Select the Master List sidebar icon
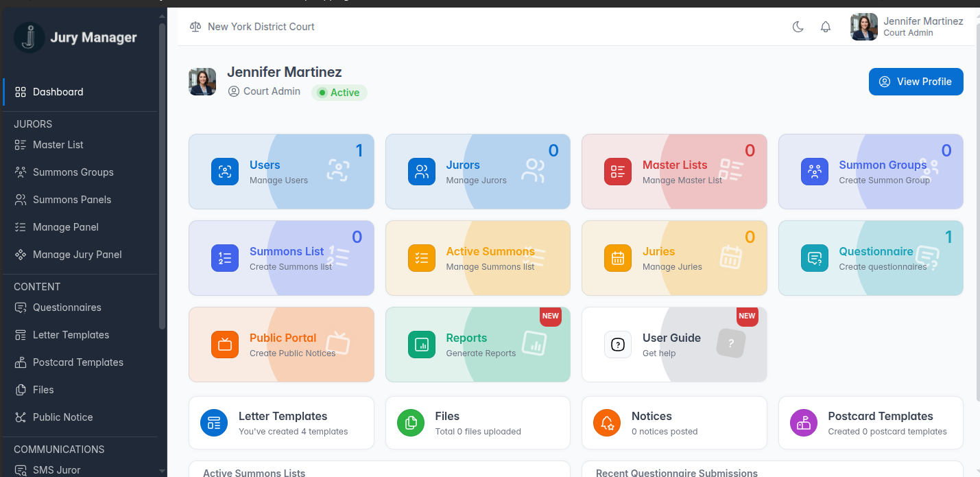Screen dimensions: 980x477 pyautogui.click(x=21, y=145)
